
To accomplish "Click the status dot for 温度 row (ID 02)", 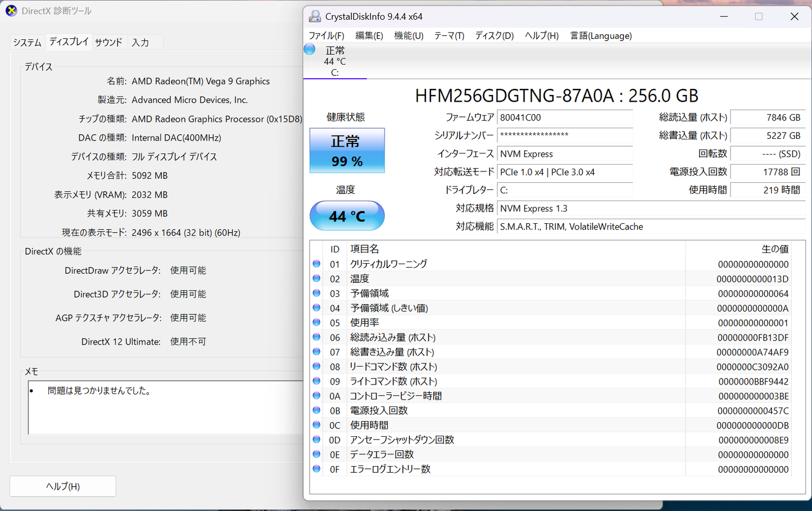I will pyautogui.click(x=316, y=278).
